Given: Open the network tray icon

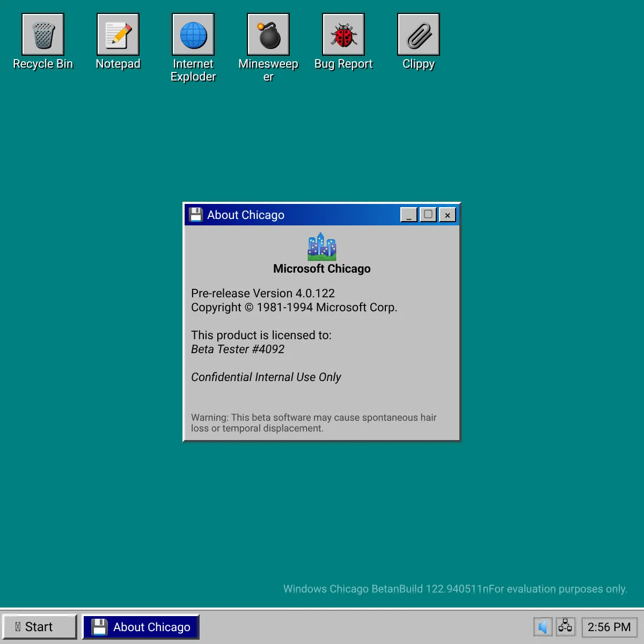Looking at the screenshot, I should click(x=565, y=626).
